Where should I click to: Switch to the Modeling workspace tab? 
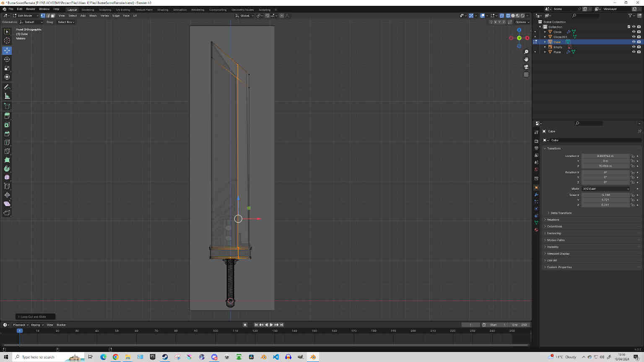pos(88,10)
